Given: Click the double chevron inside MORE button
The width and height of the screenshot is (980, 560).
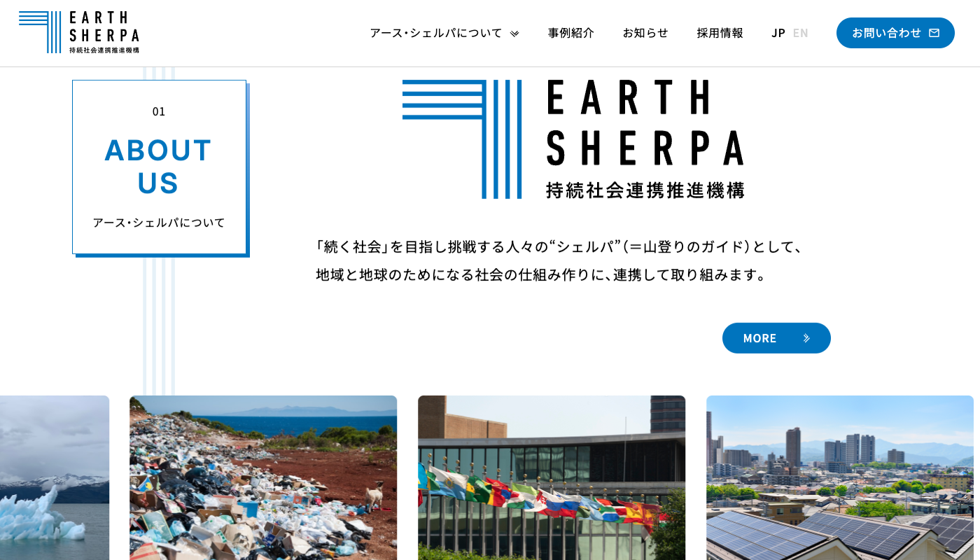Looking at the screenshot, I should [806, 338].
